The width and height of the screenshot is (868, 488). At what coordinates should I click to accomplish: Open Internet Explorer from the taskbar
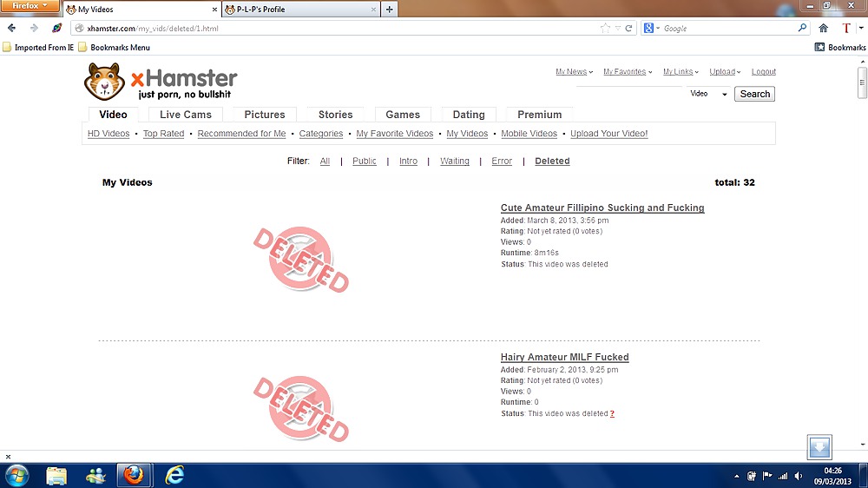(x=175, y=475)
